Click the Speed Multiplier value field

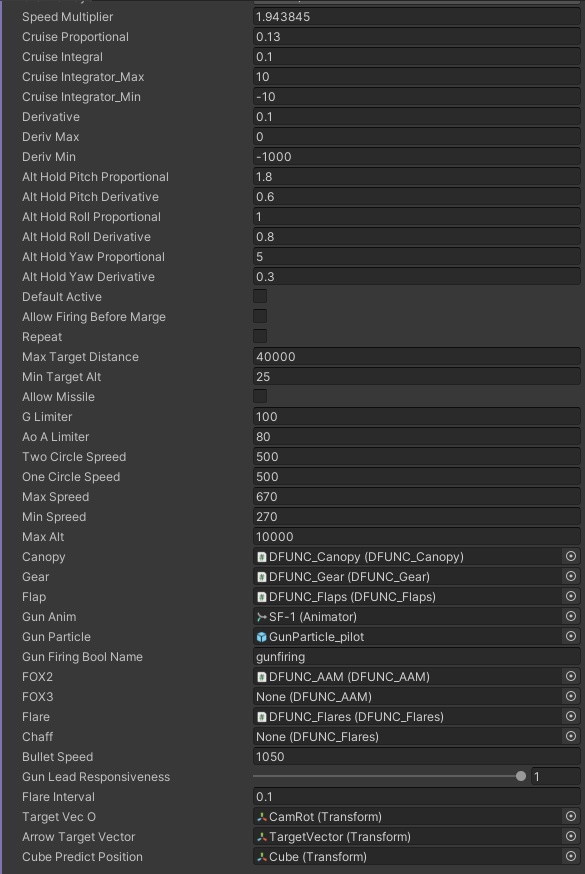[x=417, y=17]
